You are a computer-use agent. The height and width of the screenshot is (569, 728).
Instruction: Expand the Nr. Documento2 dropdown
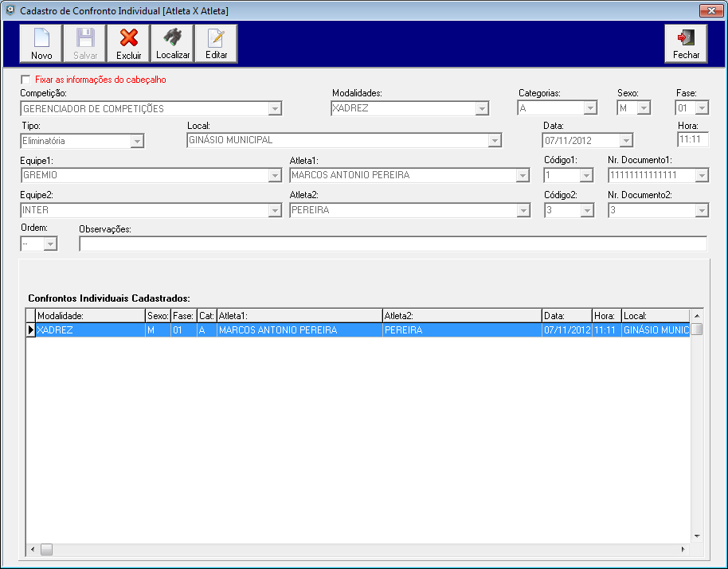coord(702,211)
